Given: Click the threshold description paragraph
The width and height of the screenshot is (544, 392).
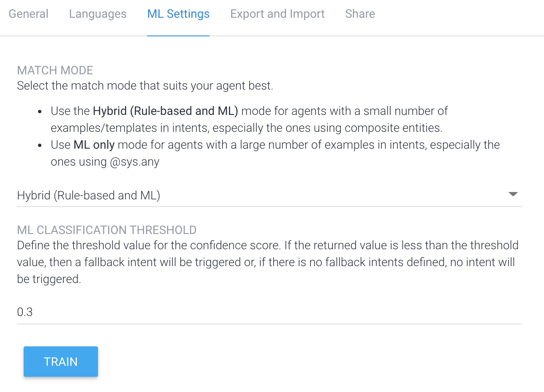Looking at the screenshot, I should point(267,262).
